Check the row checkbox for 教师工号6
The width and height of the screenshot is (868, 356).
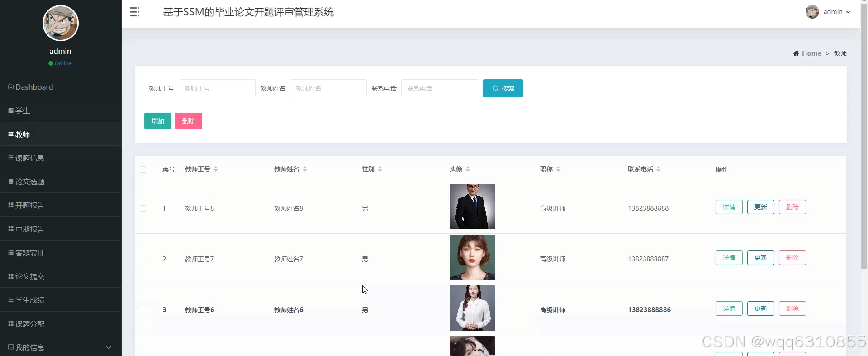tap(143, 310)
